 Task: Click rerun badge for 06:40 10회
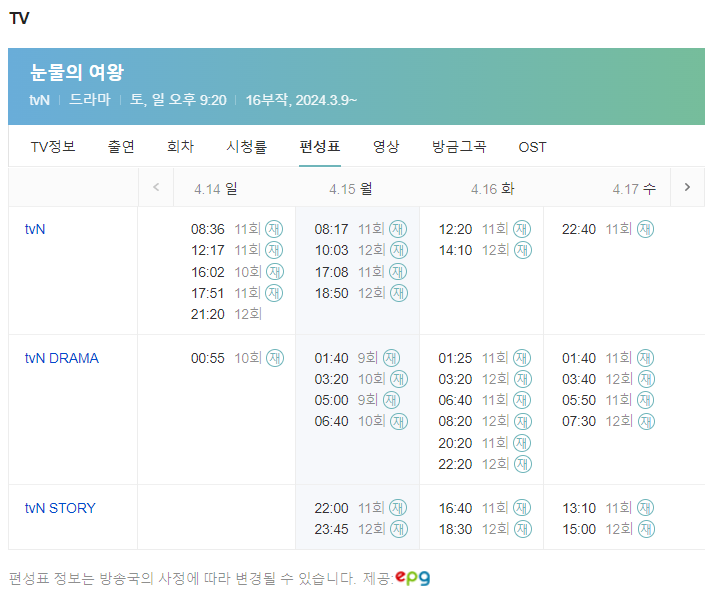[x=399, y=421]
